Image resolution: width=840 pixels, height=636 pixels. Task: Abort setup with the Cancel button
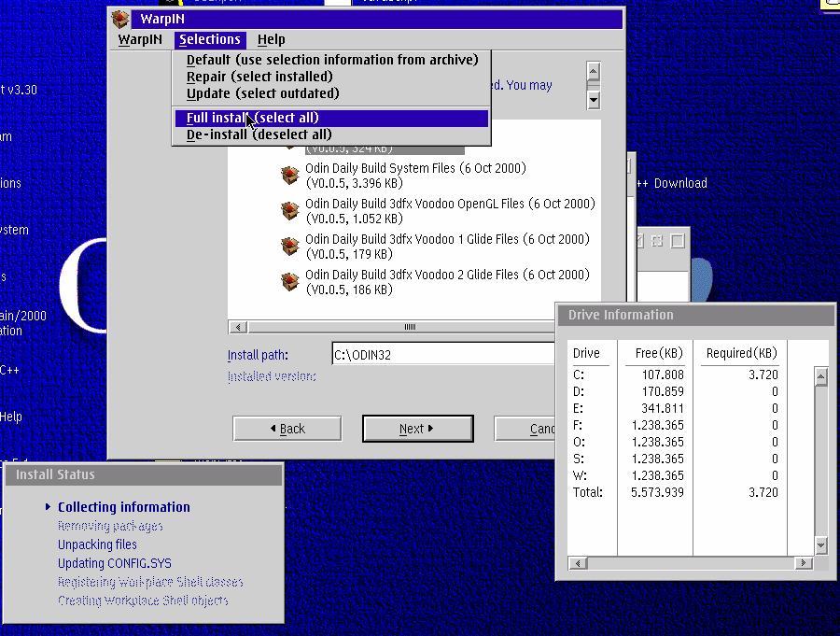coord(525,429)
